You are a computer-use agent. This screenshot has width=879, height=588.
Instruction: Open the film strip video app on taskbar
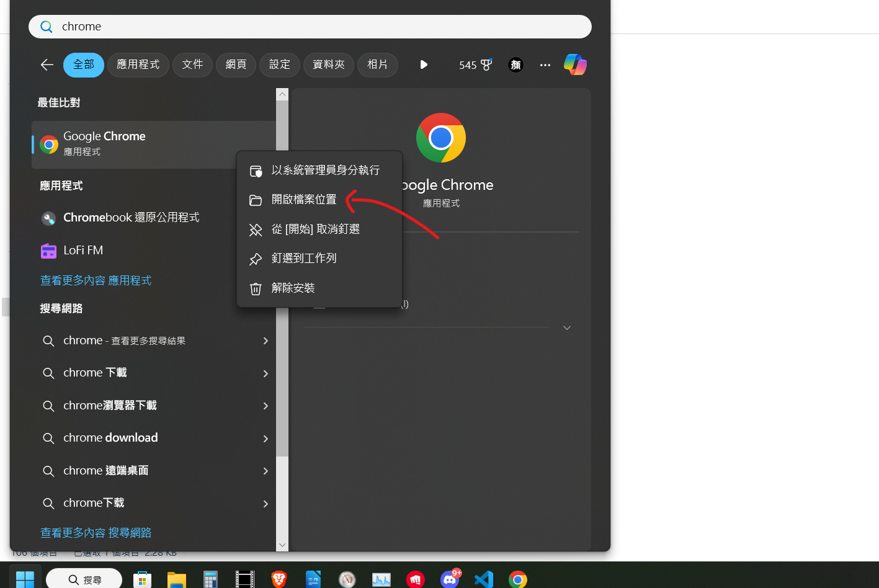pyautogui.click(x=245, y=579)
